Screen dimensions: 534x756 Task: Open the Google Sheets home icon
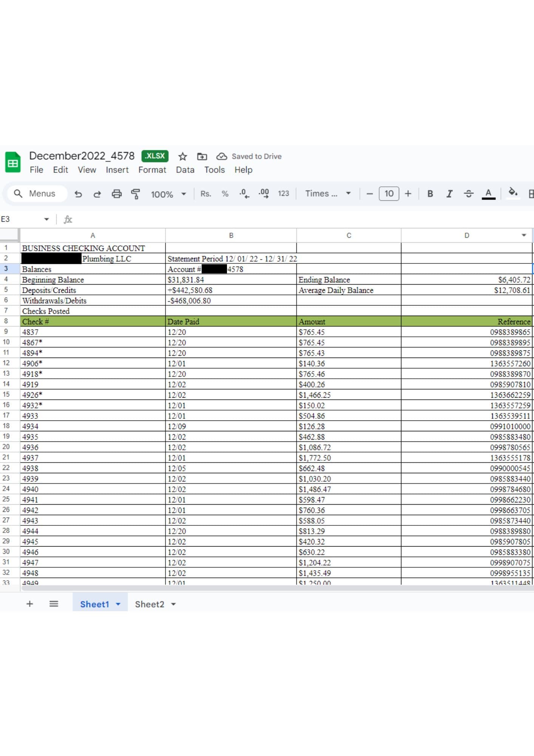(13, 163)
